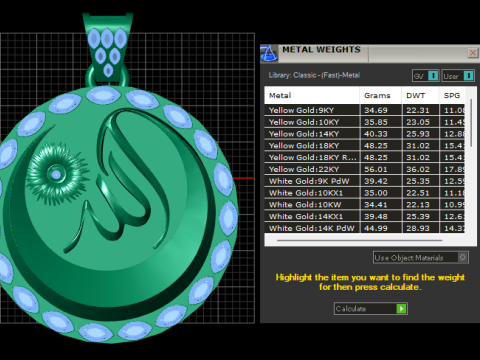Select the Yellow Gold:10KY row

point(365,122)
